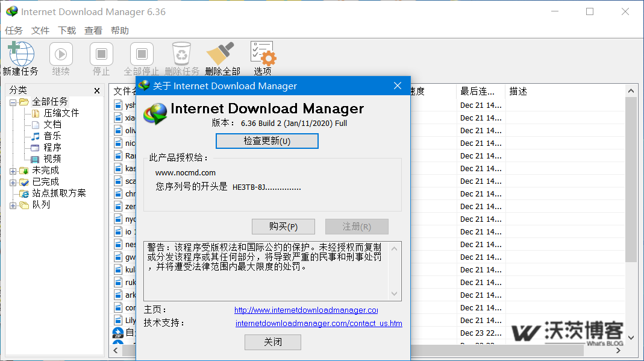This screenshot has width=644, height=361.
Task: Select file row starting with 'oliv'
Action: pos(125,131)
